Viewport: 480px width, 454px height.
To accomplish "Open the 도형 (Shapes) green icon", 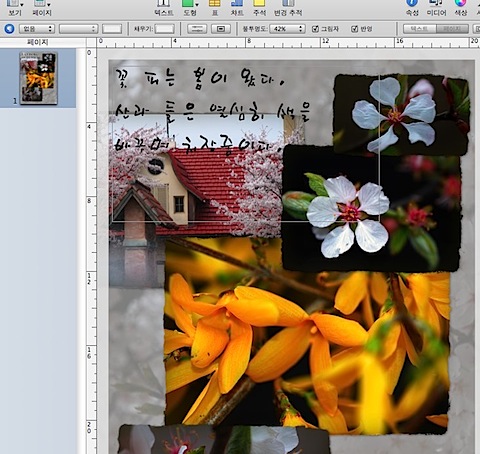I will tap(188, 3).
